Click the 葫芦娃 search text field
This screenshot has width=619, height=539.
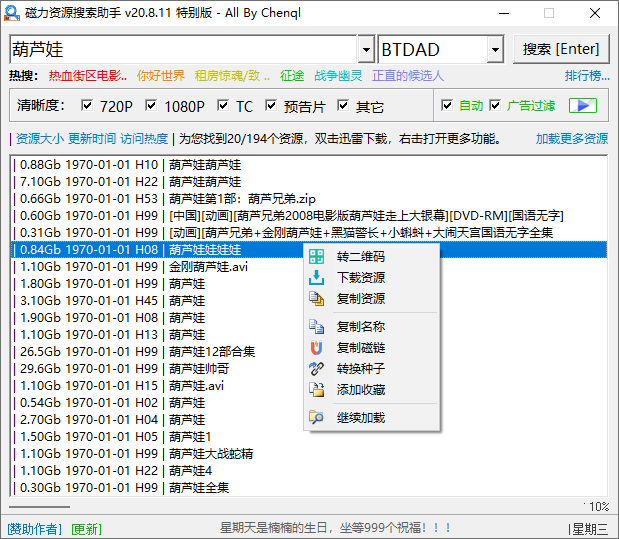pos(180,49)
